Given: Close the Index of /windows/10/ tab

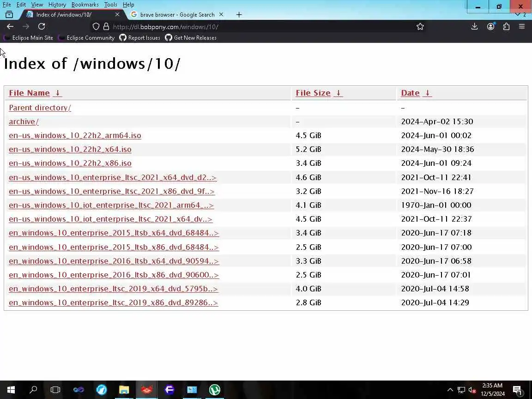Looking at the screenshot, I should click(x=117, y=15).
